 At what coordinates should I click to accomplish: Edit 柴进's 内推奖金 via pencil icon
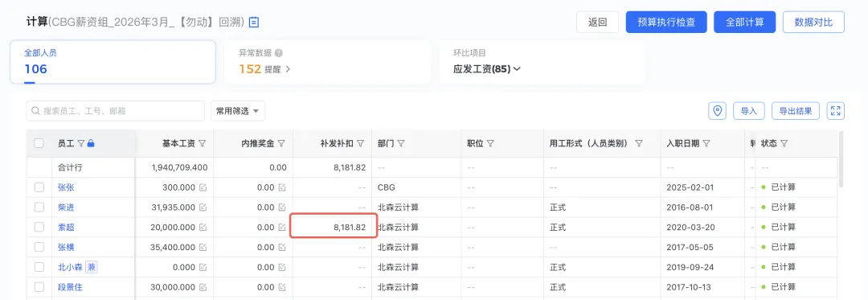click(282, 207)
